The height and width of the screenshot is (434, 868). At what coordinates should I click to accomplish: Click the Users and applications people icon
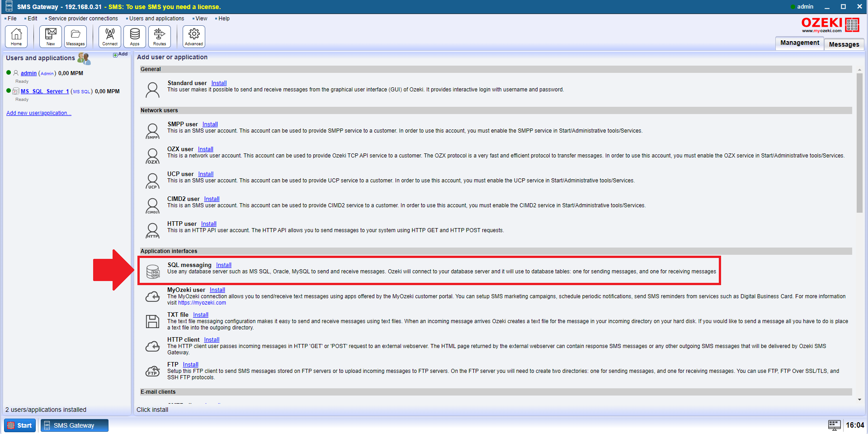click(84, 58)
